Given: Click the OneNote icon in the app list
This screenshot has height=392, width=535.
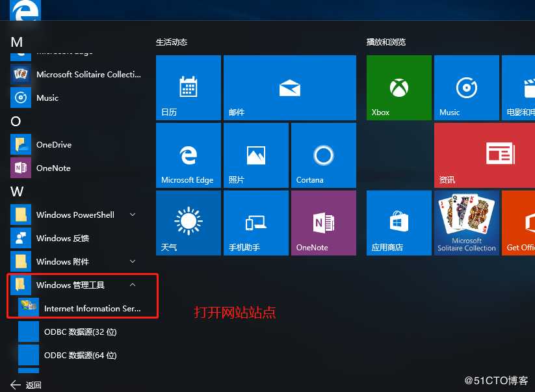Looking at the screenshot, I should pos(21,168).
